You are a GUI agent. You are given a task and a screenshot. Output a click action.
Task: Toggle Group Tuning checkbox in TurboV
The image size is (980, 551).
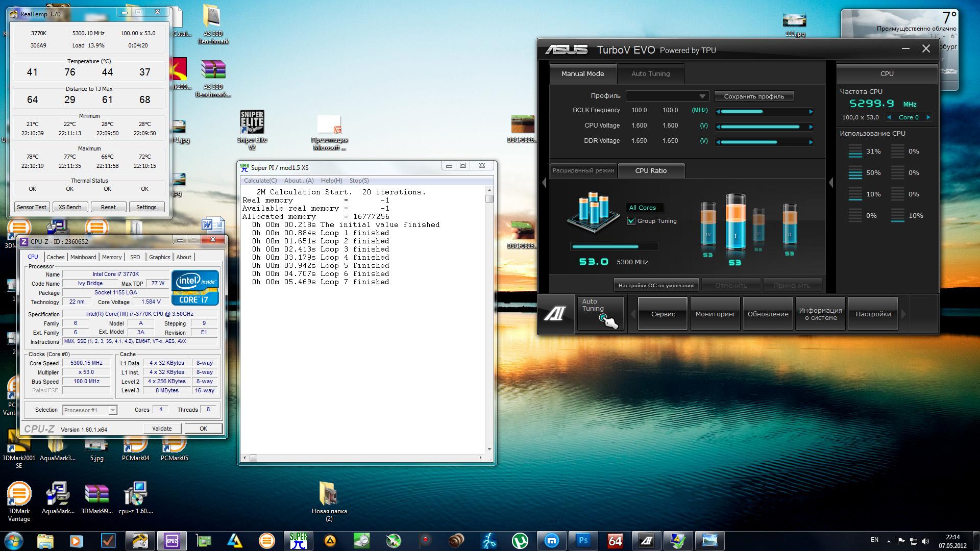[x=631, y=221]
